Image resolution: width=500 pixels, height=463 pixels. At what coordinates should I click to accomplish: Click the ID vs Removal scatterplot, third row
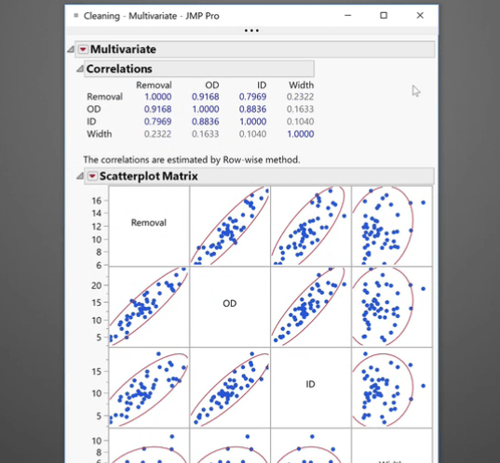coord(149,387)
